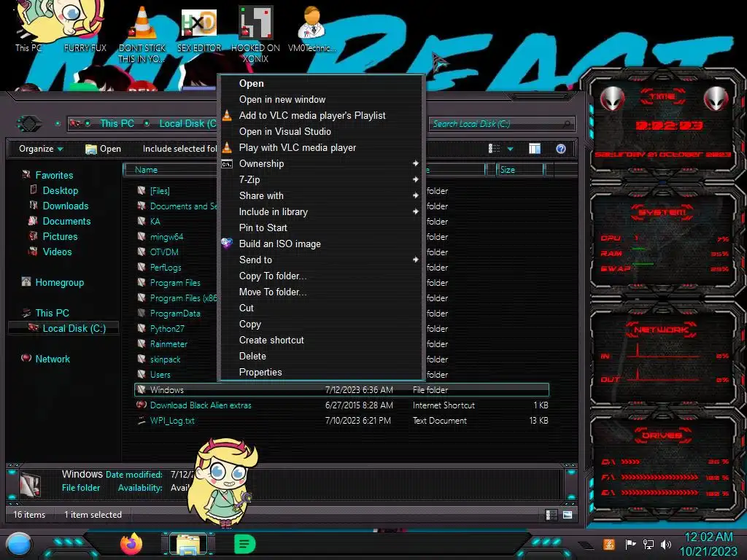
Task: Choose Add to VLC media player's Playlist
Action: pos(320,116)
